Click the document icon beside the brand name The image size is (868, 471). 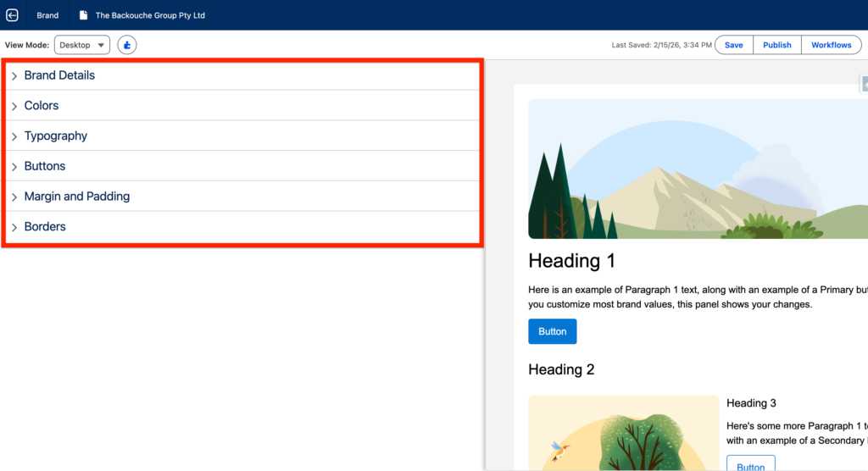pyautogui.click(x=83, y=15)
